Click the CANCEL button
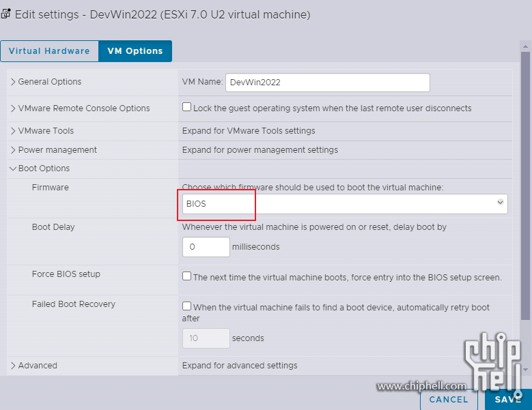 [449, 400]
